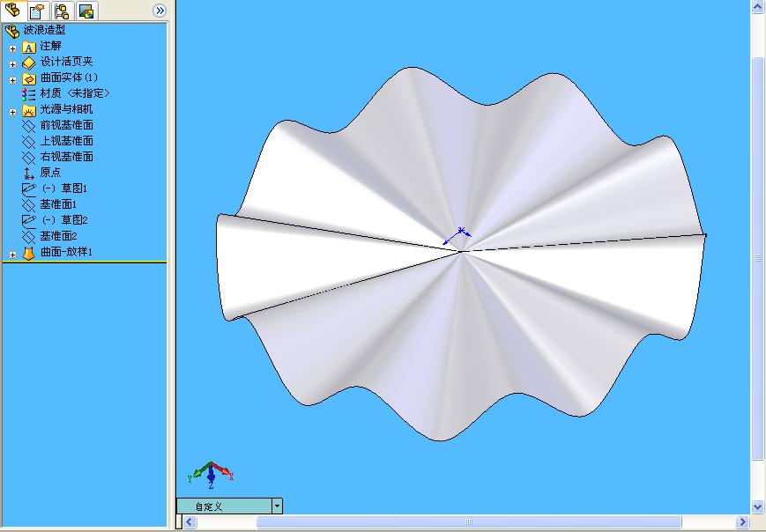The image size is (766, 532).
Task: Select the 设计活页夹 label
Action: [66, 62]
